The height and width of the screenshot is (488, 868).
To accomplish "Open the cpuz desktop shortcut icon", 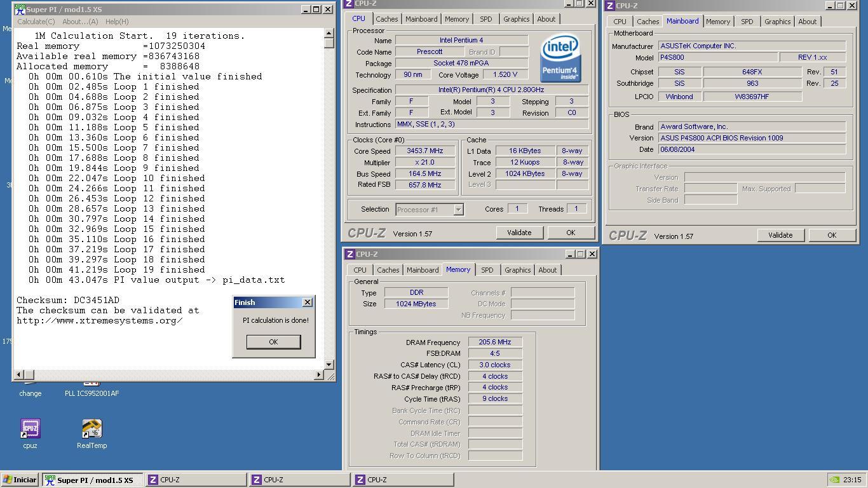I will coord(30,429).
